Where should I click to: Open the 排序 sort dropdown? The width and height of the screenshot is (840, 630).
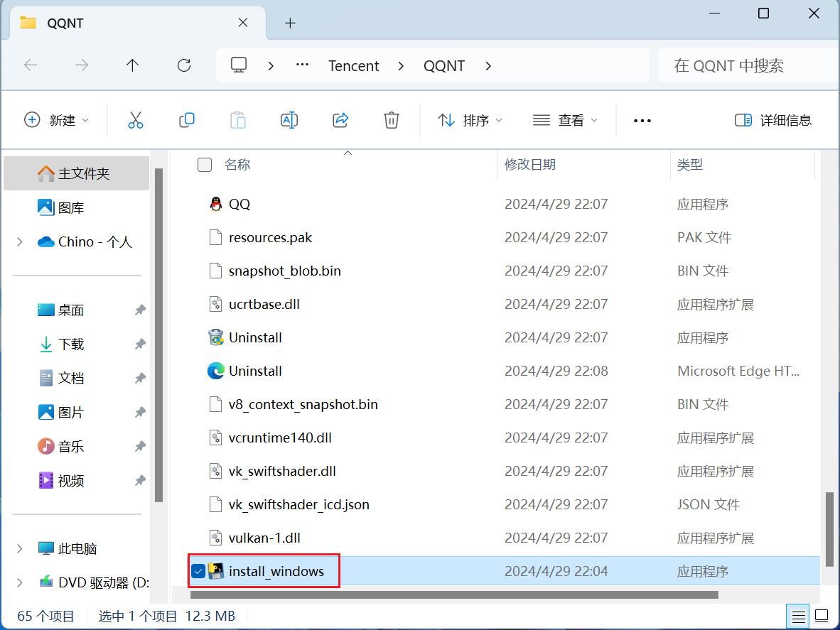tap(470, 120)
